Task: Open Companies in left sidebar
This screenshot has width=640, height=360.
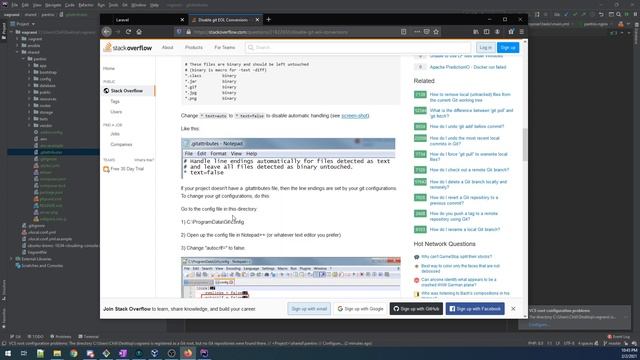Action: (121, 144)
